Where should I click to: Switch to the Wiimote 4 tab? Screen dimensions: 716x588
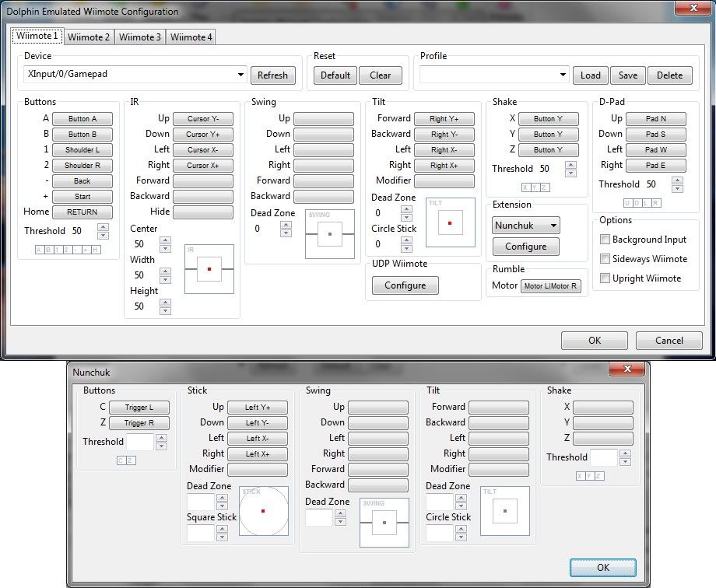[191, 37]
